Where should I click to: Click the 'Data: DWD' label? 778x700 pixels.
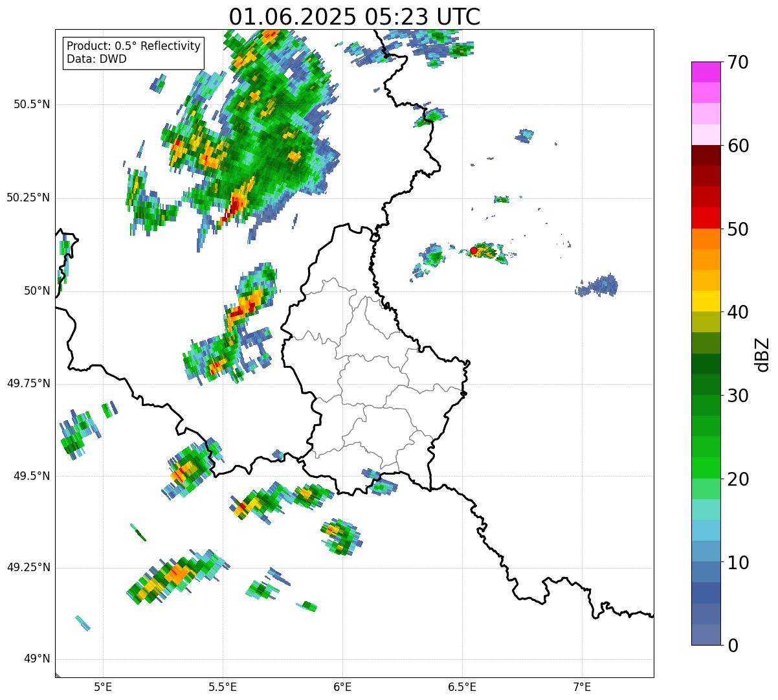click(x=96, y=59)
